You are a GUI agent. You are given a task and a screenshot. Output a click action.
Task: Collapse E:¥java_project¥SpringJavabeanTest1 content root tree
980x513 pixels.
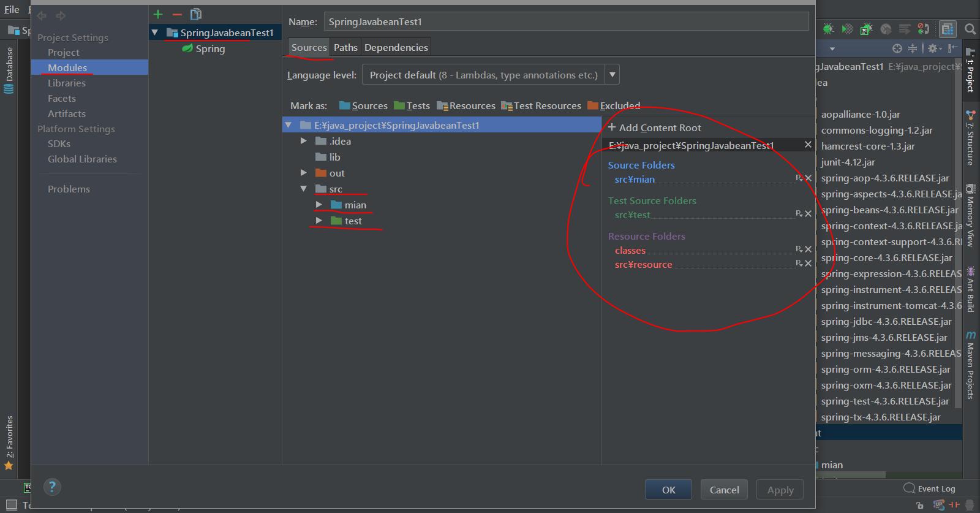288,125
